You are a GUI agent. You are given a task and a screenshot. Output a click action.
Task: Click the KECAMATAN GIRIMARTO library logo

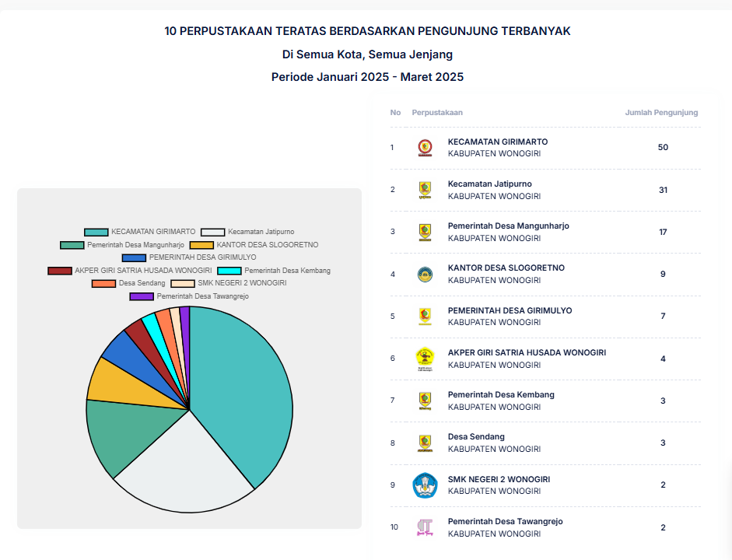coord(425,147)
